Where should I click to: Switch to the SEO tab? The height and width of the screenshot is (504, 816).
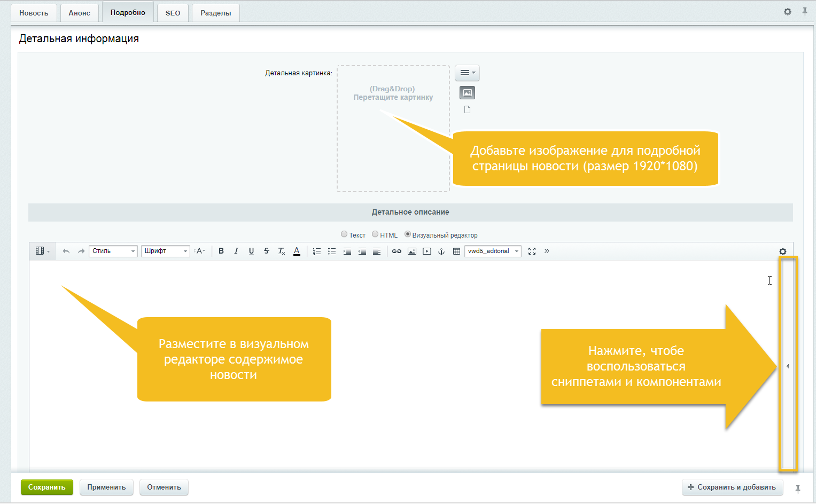(x=173, y=13)
